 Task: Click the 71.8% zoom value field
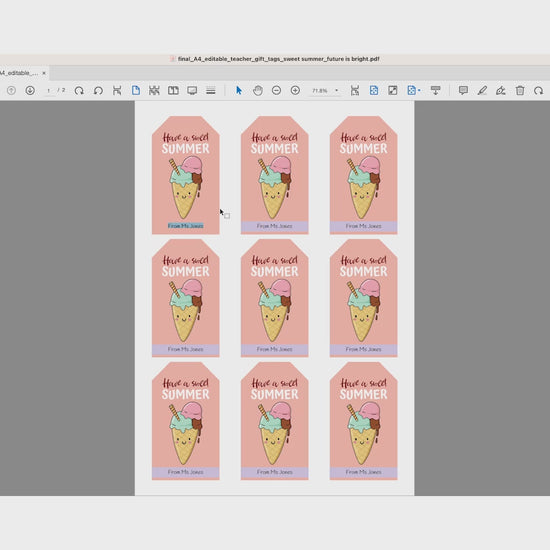pos(320,90)
